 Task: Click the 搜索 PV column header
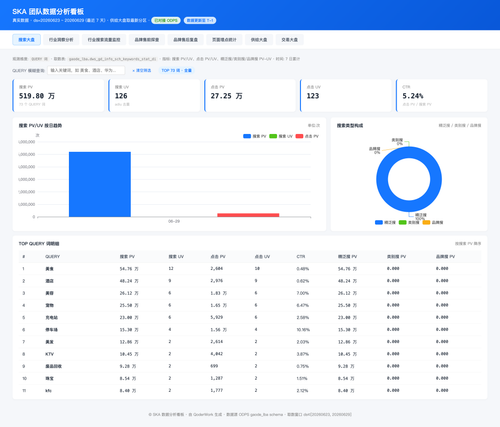point(127,257)
